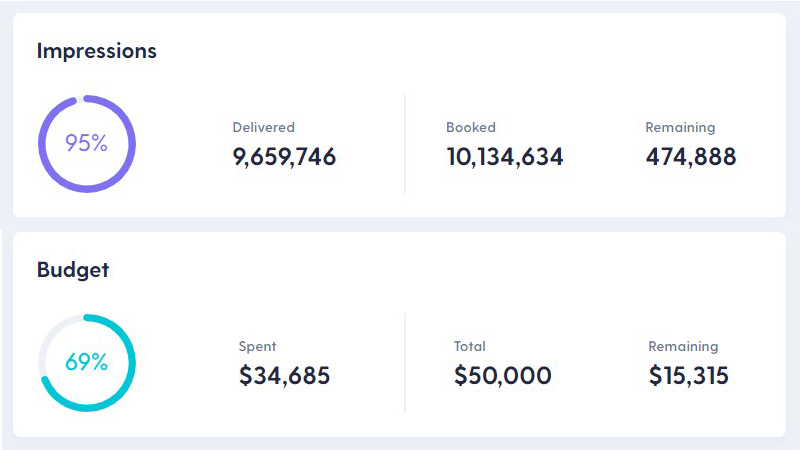The width and height of the screenshot is (800, 450).
Task: Click the Remaining label under Budget
Action: click(683, 347)
